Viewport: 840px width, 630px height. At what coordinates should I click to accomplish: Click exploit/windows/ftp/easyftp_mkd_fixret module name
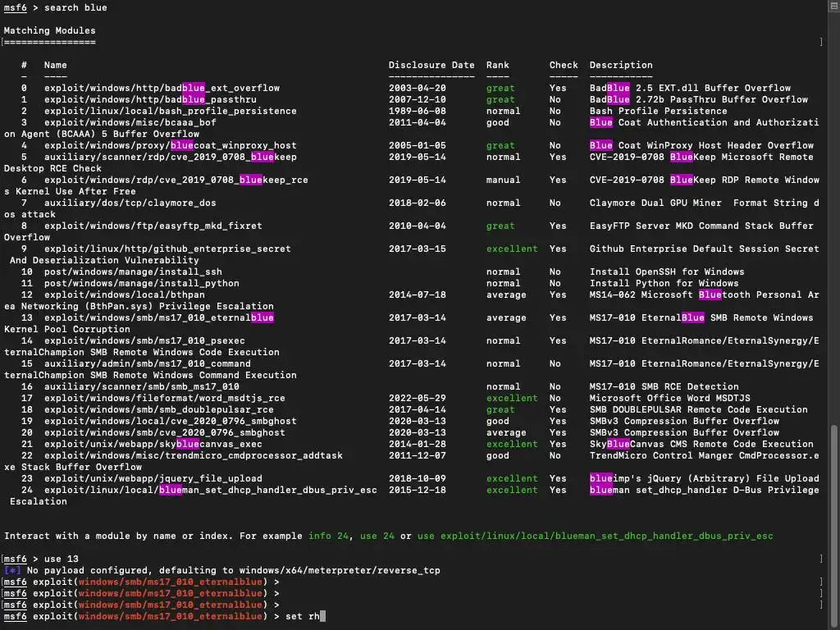(x=153, y=226)
